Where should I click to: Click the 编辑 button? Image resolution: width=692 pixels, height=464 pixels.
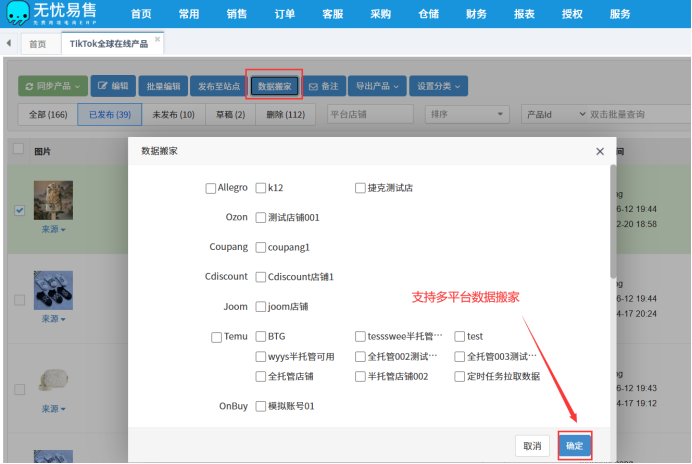point(113,86)
